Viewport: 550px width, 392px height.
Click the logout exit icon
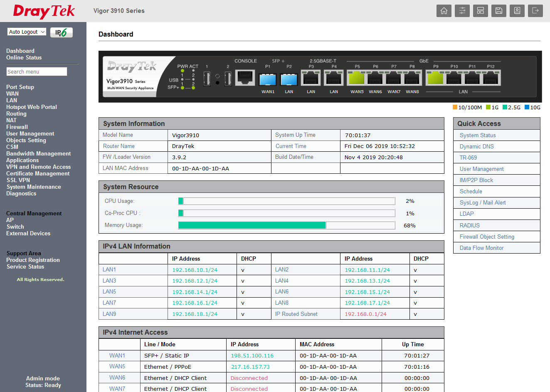(535, 11)
